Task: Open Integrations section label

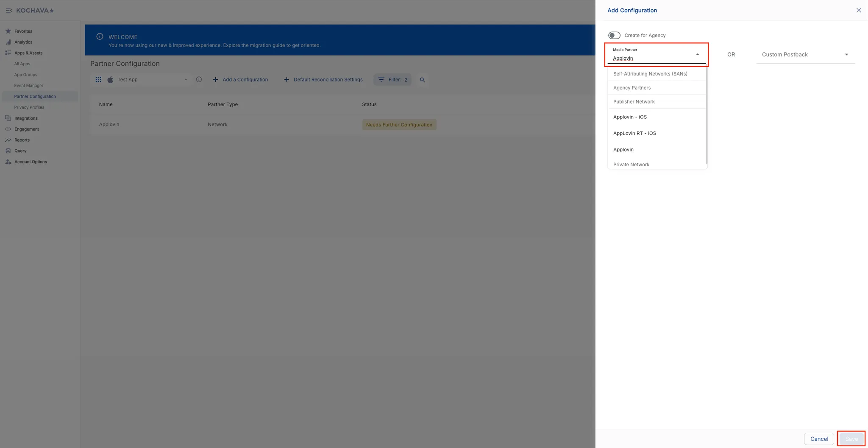Action: (26, 118)
